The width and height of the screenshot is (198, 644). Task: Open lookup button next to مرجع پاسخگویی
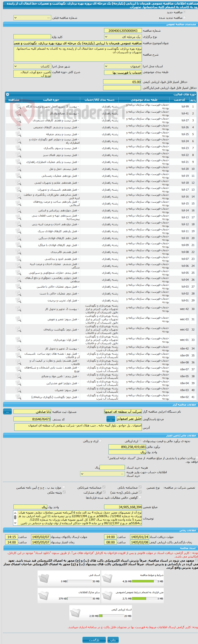111,419
